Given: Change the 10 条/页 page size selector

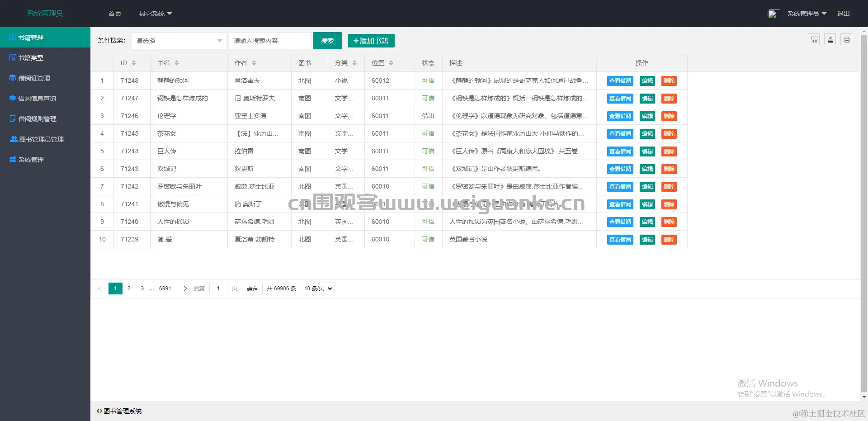Looking at the screenshot, I should (317, 289).
